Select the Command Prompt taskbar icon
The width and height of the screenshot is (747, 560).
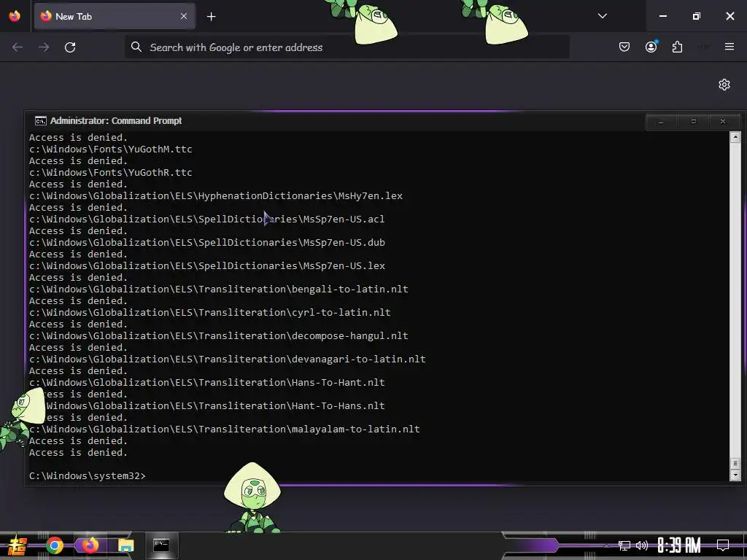(x=161, y=545)
